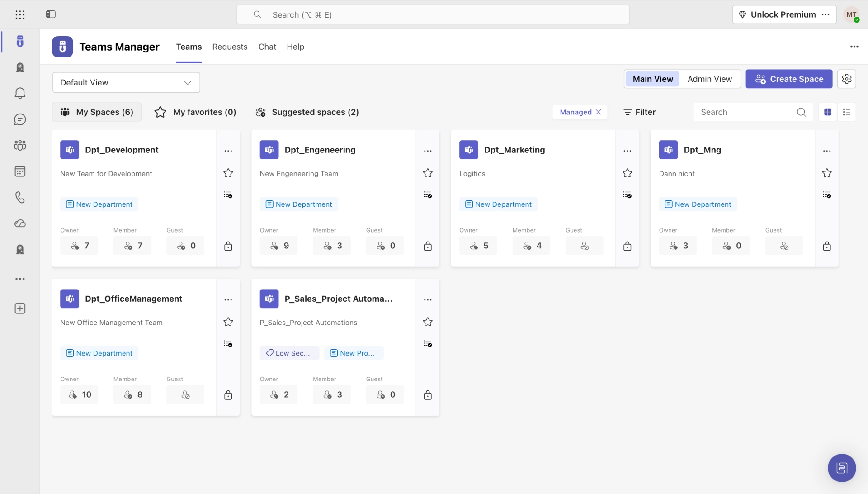The image size is (868, 494).
Task: Remove the Managed filter chip
Action: click(599, 112)
